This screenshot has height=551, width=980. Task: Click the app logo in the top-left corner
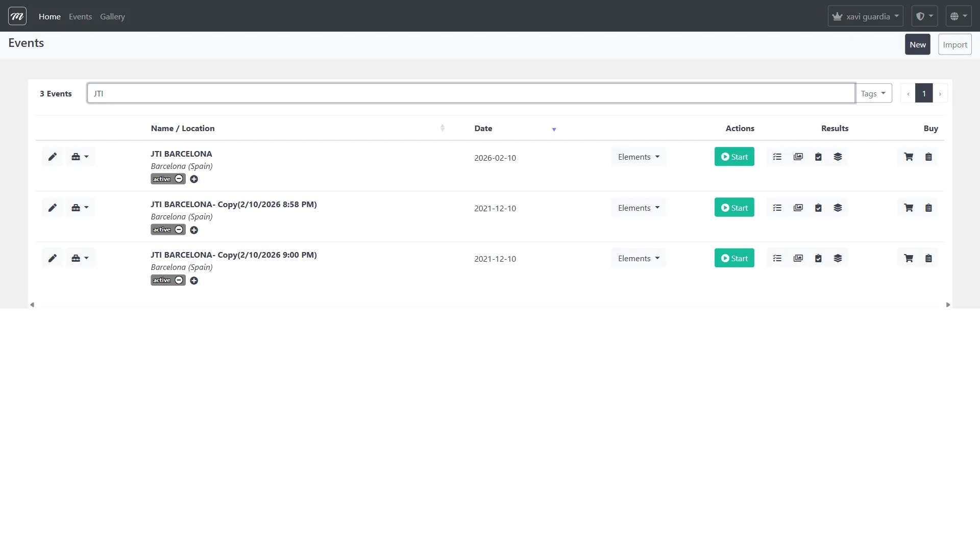[x=17, y=16]
